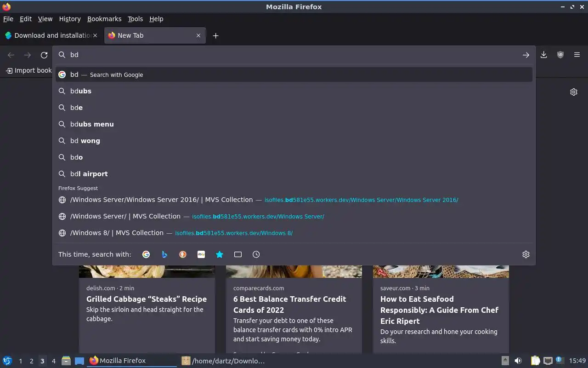This screenshot has width=588, height=368.
Task: Select the 'bd wong' search suggestion
Action: (x=294, y=141)
